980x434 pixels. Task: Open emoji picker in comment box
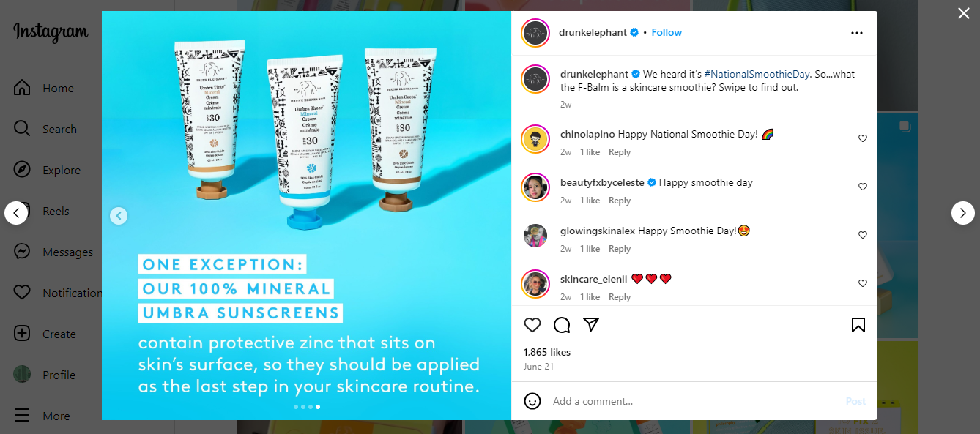click(532, 401)
